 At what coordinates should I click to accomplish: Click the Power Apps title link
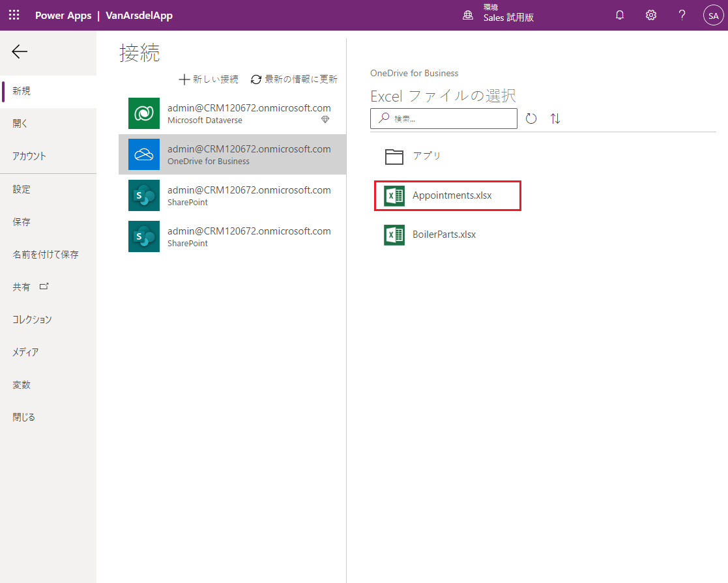[x=63, y=16]
